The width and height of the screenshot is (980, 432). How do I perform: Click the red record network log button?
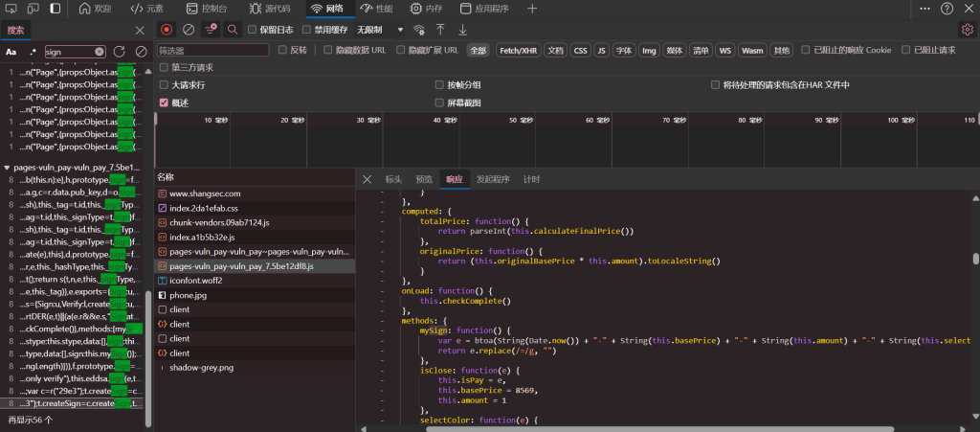pyautogui.click(x=167, y=30)
